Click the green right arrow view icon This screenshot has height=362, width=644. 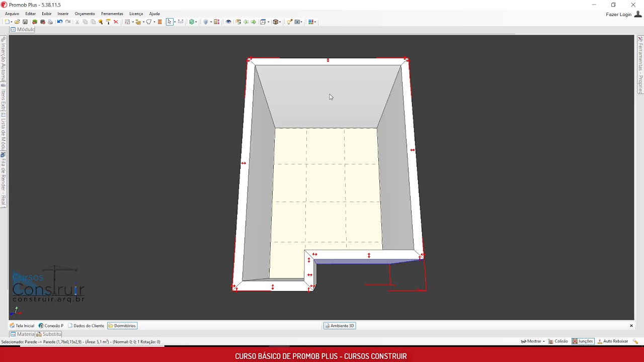(x=254, y=22)
